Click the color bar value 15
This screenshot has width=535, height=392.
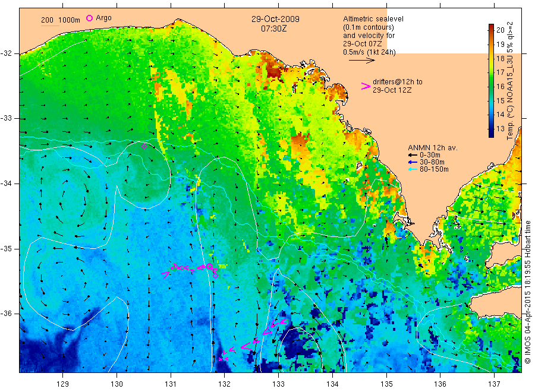[x=500, y=100]
